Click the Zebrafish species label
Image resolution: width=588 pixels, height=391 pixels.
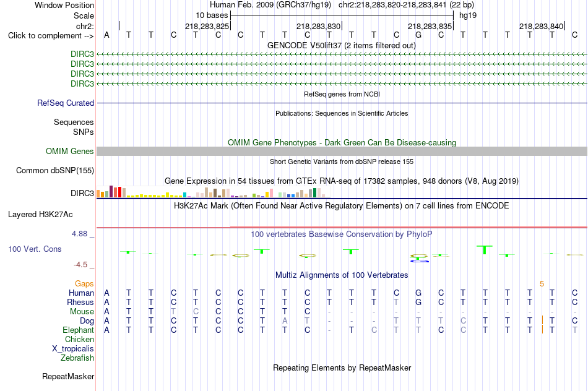77,358
